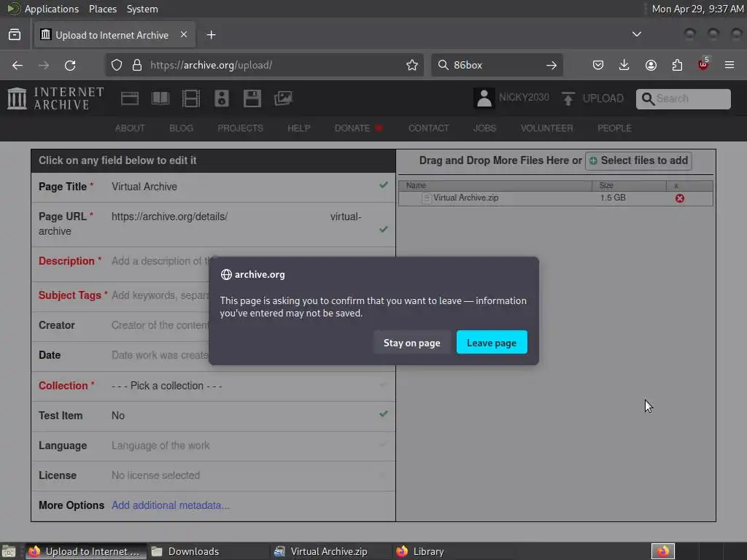Viewport: 747px width, 560px height.
Task: Click the NICKY2030 user avatar icon
Action: 484,98
